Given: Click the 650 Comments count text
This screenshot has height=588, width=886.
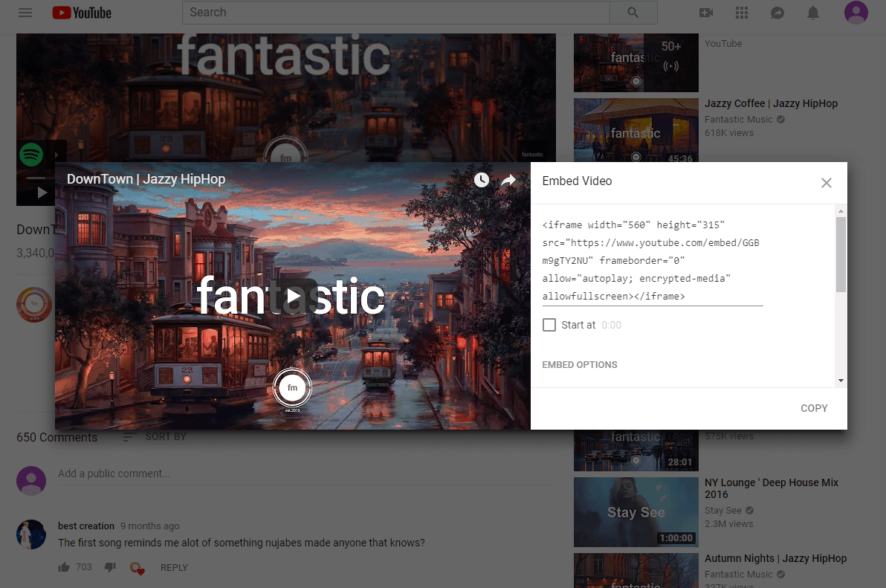Looking at the screenshot, I should [56, 437].
